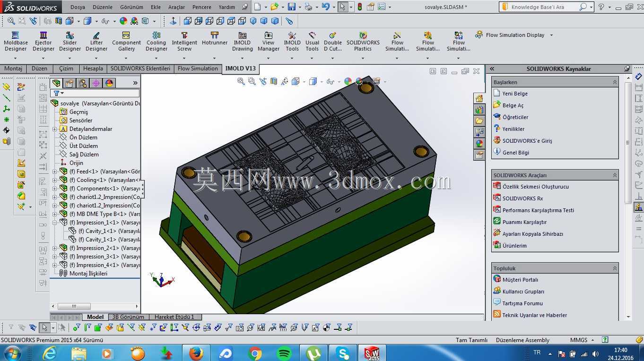This screenshot has width=644, height=361.
Task: Launch the Cooling Designer tool
Action: [157, 42]
